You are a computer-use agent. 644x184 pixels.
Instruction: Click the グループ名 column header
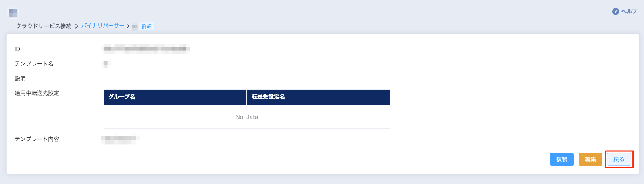(x=122, y=97)
